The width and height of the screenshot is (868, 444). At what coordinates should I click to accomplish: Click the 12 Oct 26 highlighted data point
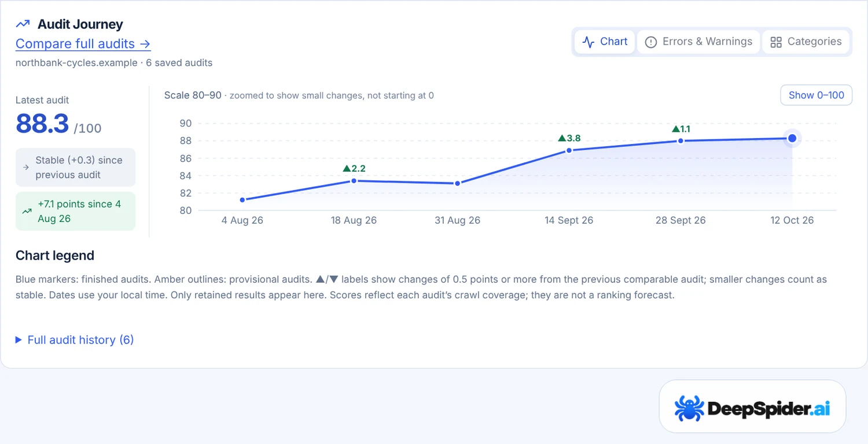point(792,138)
